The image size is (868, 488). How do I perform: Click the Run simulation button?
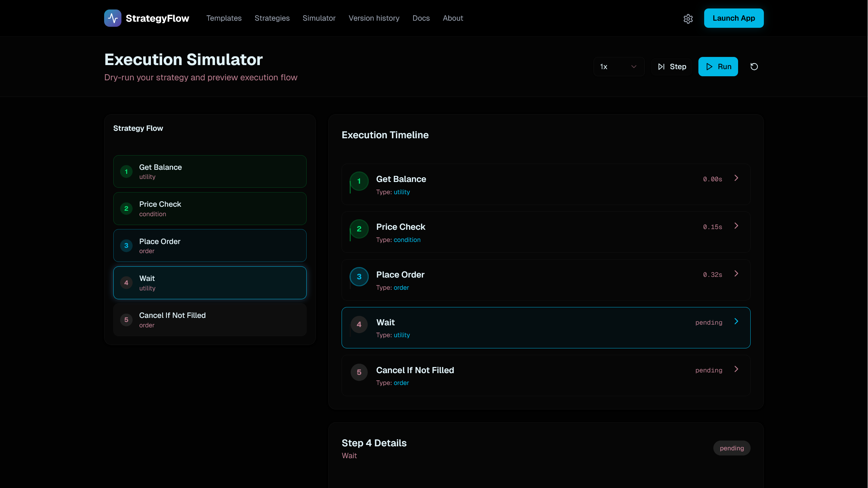[718, 67]
